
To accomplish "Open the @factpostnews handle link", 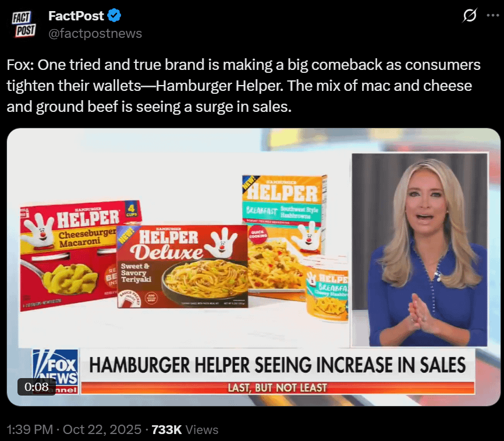I will (x=95, y=33).
